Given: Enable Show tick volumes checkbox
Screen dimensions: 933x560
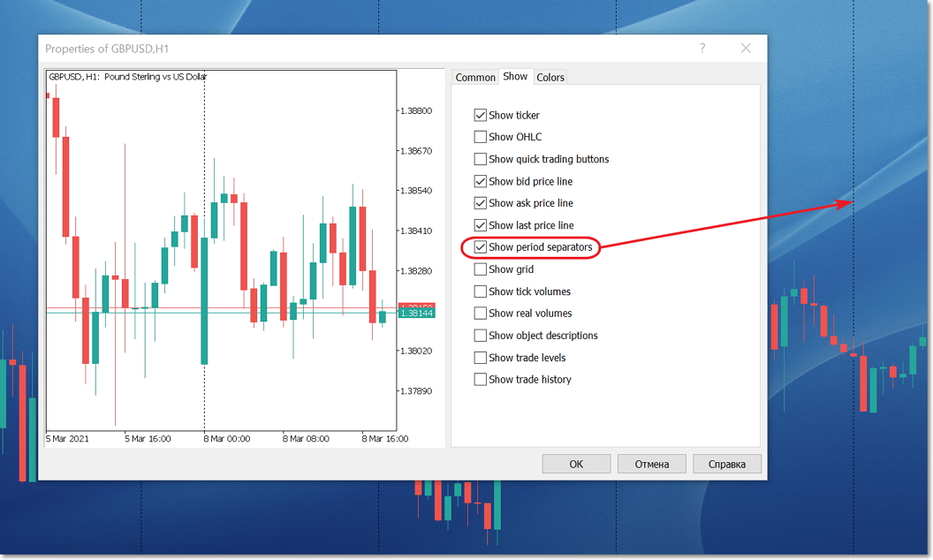Looking at the screenshot, I should 480,291.
